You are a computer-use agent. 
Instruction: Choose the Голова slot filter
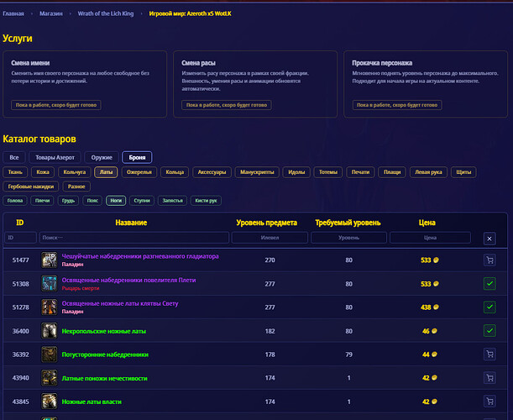pyautogui.click(x=15, y=201)
